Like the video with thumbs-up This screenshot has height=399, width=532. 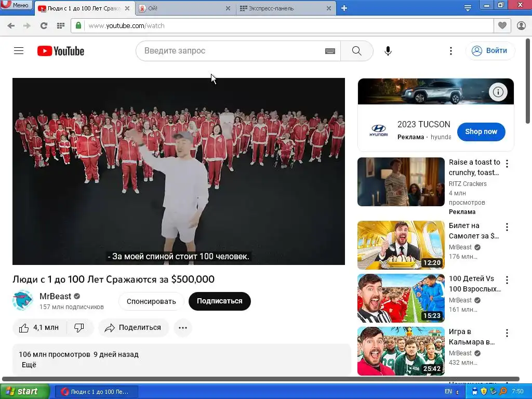(x=39, y=328)
